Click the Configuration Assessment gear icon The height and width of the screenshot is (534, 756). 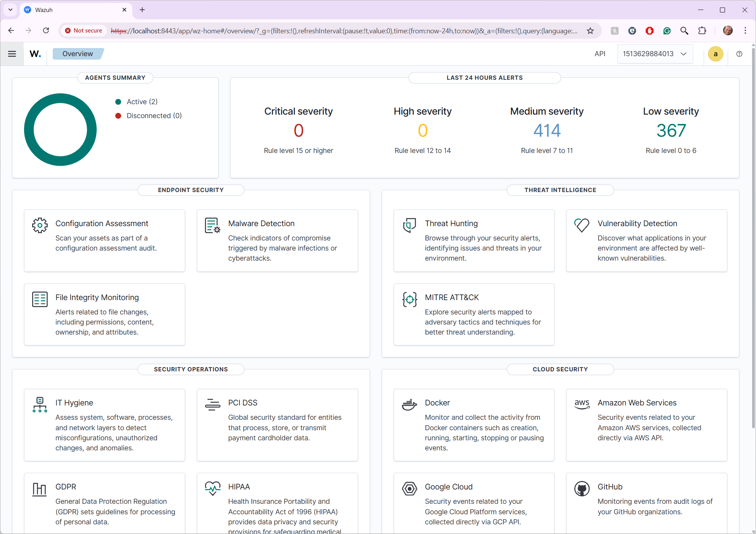(40, 225)
